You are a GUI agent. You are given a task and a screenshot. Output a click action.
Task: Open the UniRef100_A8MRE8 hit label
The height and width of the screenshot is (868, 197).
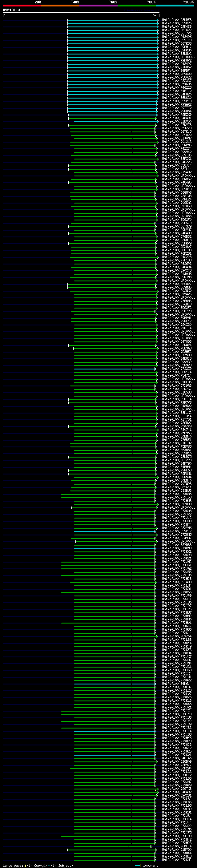[x=176, y=20]
